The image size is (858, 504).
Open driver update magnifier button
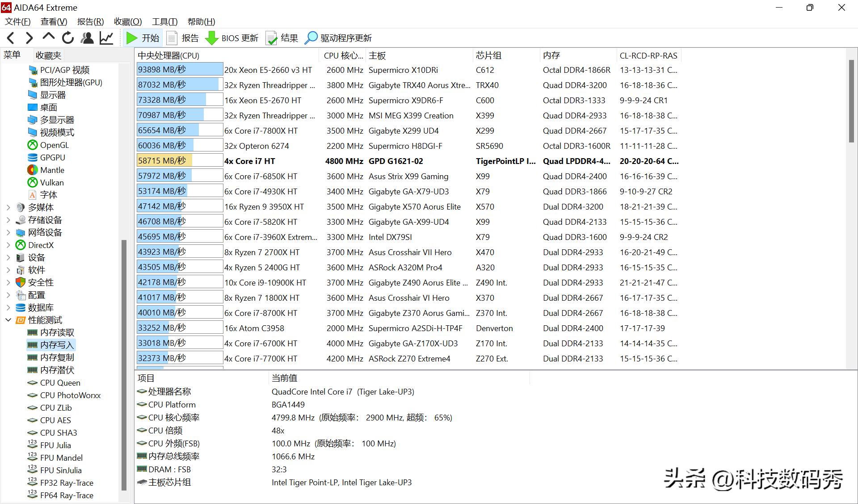tap(311, 38)
